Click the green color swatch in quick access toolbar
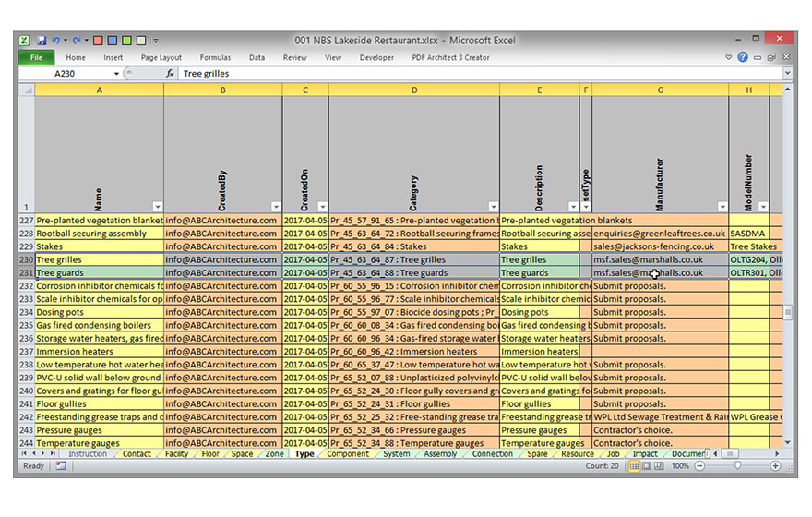This screenshot has height=517, width=812. coord(126,41)
